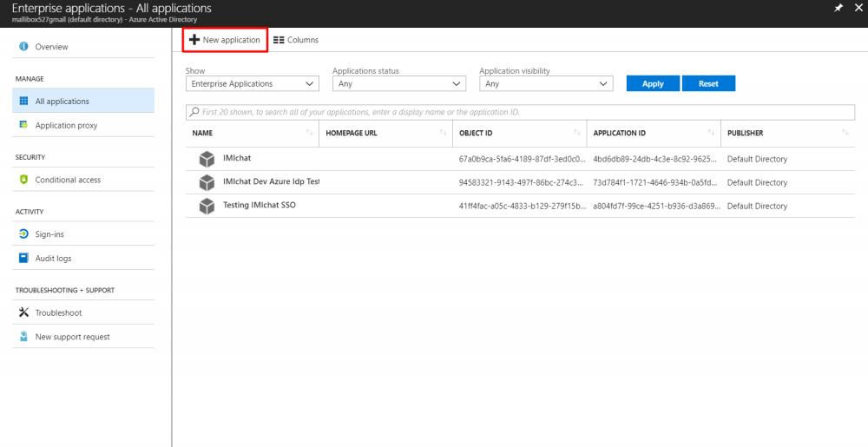
Task: Click the HOMEPAGE URL column header
Action: point(352,134)
